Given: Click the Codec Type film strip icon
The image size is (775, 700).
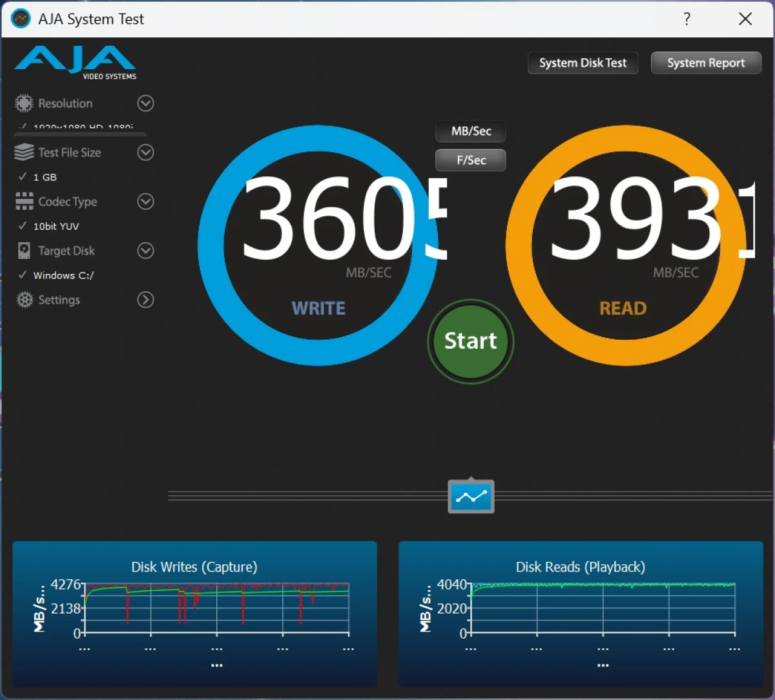Looking at the screenshot, I should pyautogui.click(x=24, y=201).
